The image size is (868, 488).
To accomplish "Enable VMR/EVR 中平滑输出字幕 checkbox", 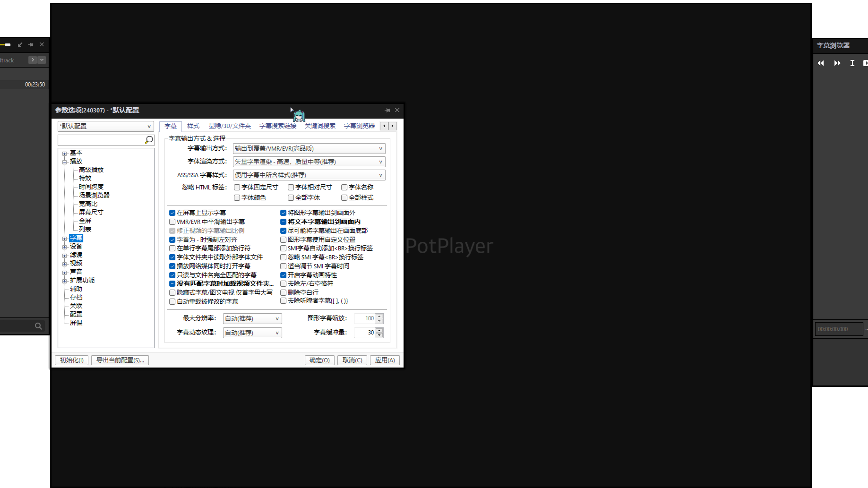I will pyautogui.click(x=172, y=222).
